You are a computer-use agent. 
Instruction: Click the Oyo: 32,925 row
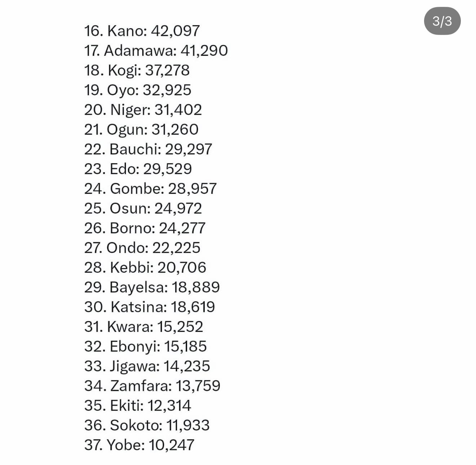tap(138, 90)
